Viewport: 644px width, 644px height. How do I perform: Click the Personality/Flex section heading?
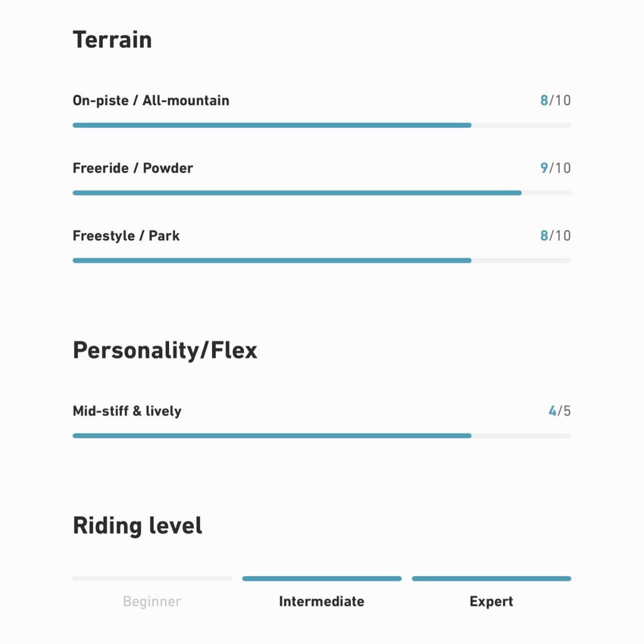(x=165, y=350)
